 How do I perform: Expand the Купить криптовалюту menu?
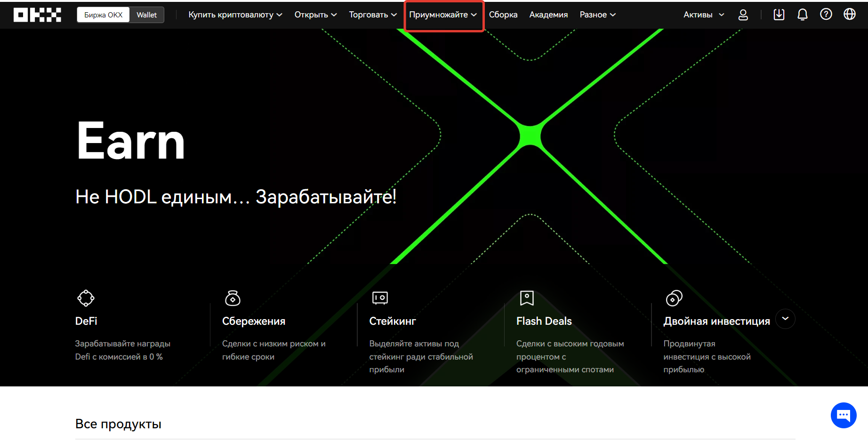(x=235, y=15)
